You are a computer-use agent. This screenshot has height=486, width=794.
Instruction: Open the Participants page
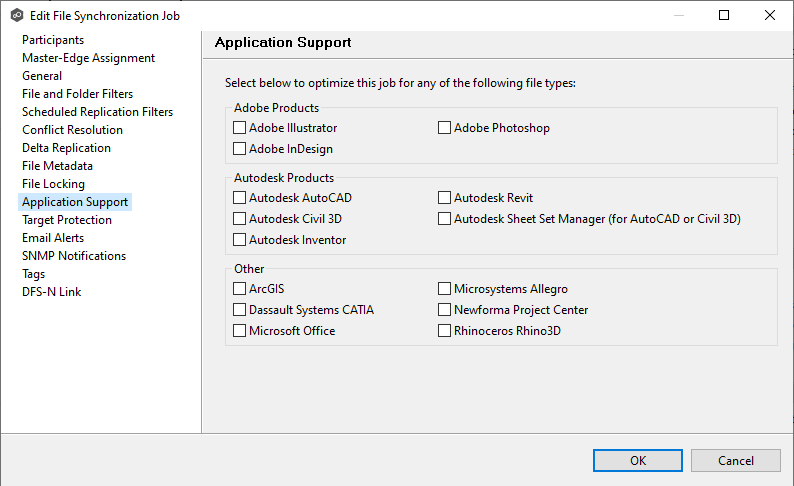tap(53, 40)
